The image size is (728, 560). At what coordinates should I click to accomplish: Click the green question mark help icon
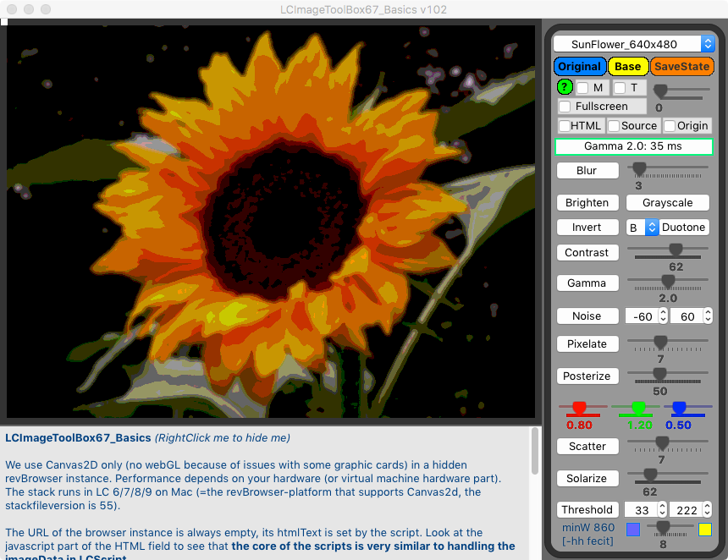pos(564,87)
